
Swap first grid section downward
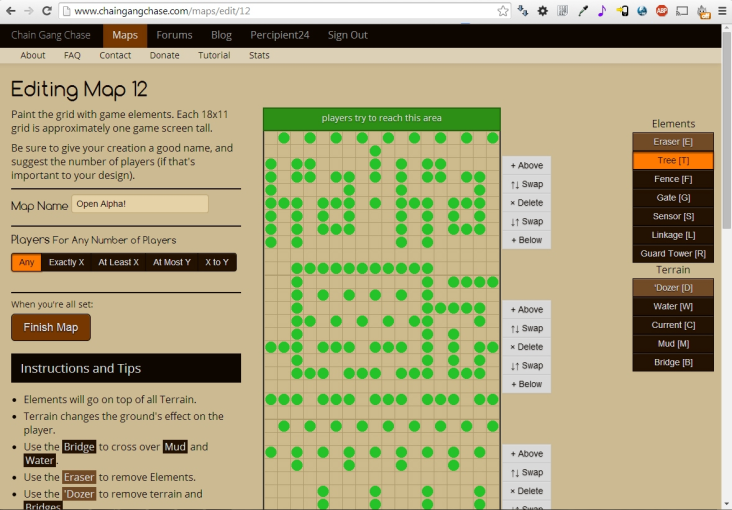tap(527, 221)
